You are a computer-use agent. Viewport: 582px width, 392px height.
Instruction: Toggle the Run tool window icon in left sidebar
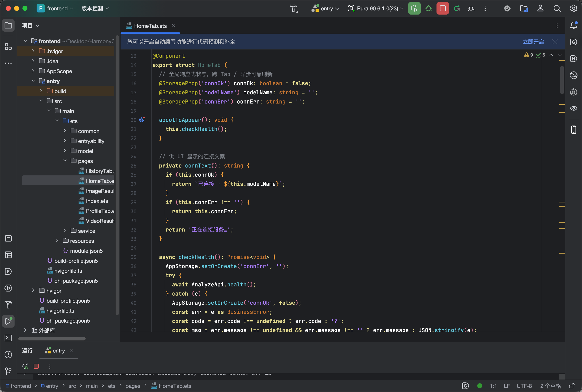click(9, 321)
